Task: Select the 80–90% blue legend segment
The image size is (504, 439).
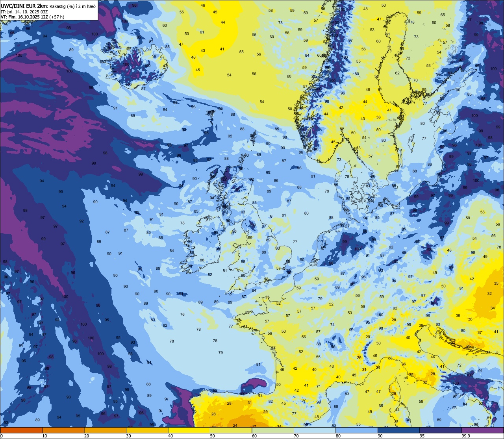Action: [357, 430]
